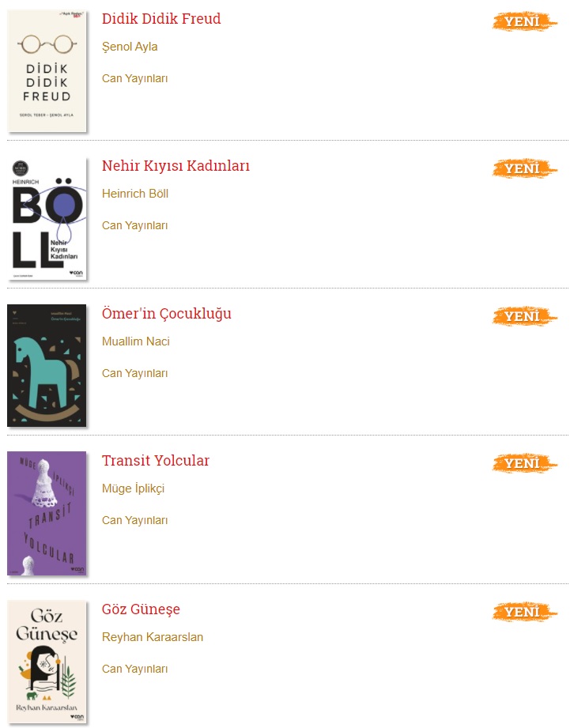Click the YENİ badge next to Transit Yolcular
Viewport: 570px width, 728px height.
click(x=525, y=463)
